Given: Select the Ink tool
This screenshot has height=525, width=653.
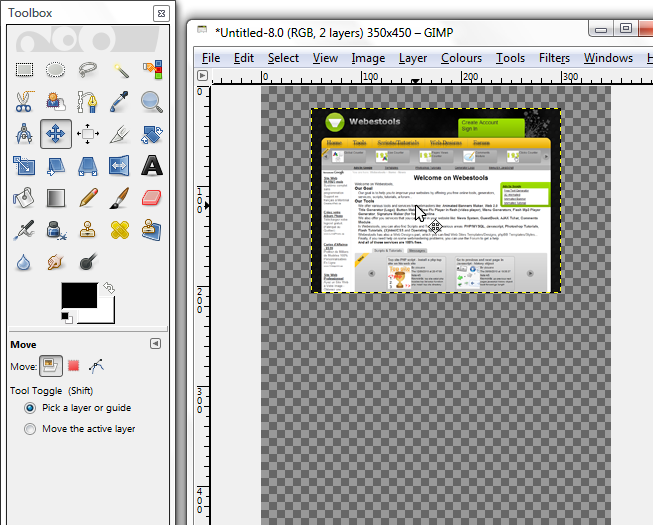Looking at the screenshot, I should (x=55, y=230).
